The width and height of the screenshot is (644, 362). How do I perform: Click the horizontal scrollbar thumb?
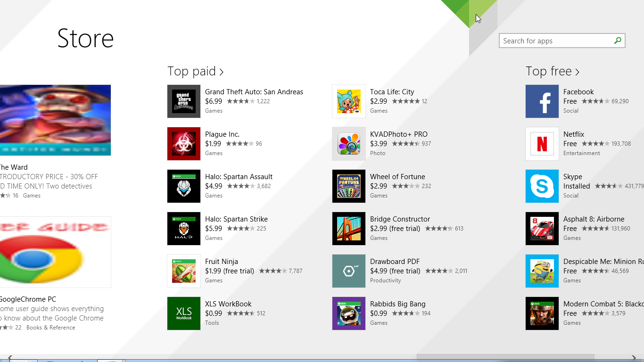[505, 357]
